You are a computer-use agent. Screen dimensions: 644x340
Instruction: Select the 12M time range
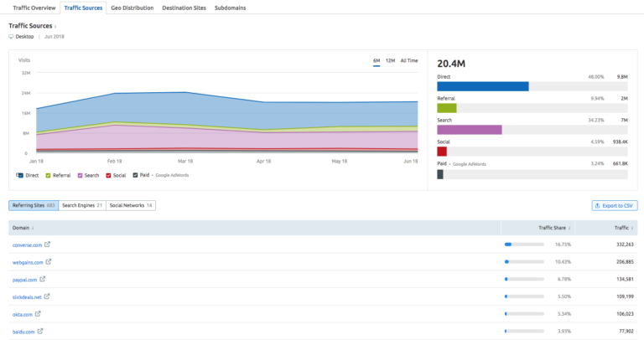(x=390, y=60)
